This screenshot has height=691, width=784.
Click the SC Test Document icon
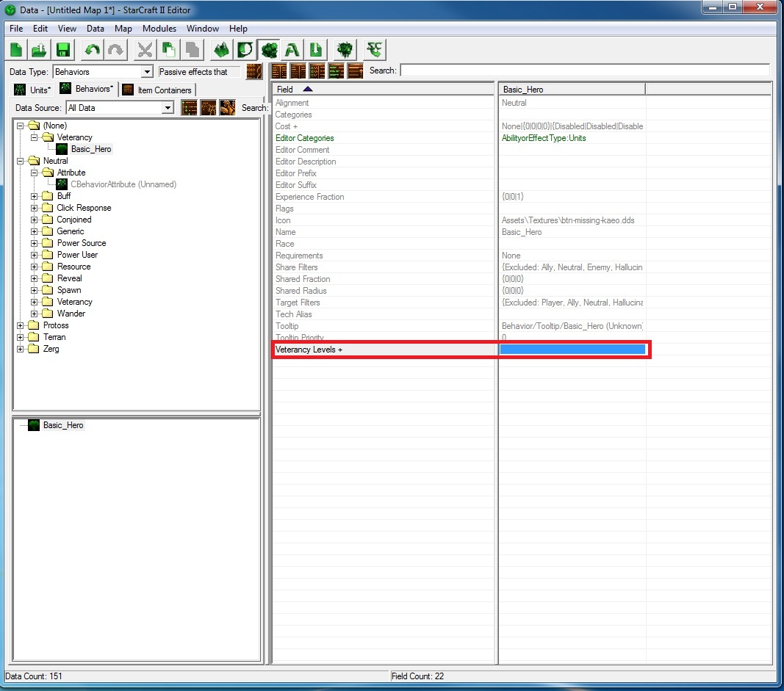point(374,49)
